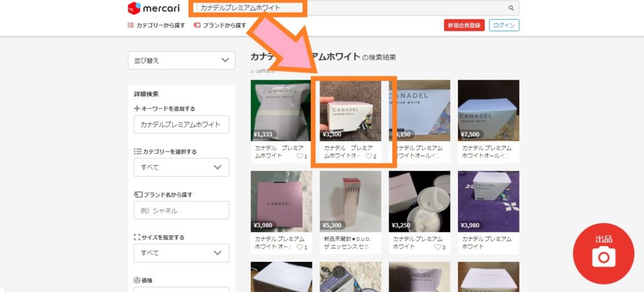Image resolution: width=644 pixels, height=292 pixels.
Task: Open カテゴリーから探す menu
Action: [x=157, y=25]
